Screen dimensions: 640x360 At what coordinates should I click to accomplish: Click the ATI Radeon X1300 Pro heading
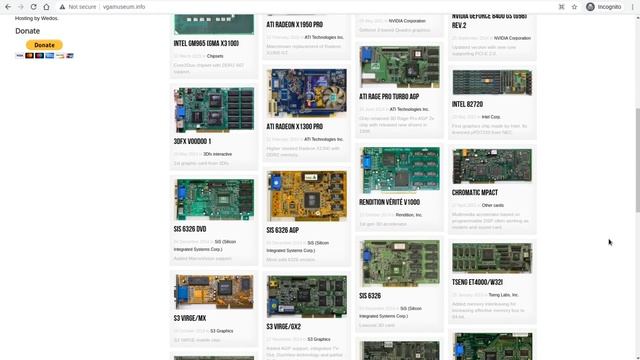tap(295, 127)
